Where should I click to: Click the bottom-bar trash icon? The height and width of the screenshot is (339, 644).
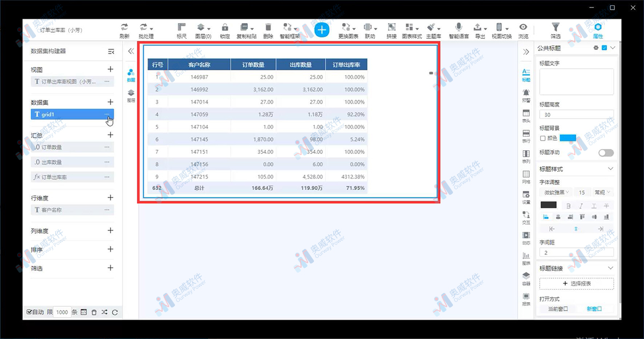click(x=94, y=312)
